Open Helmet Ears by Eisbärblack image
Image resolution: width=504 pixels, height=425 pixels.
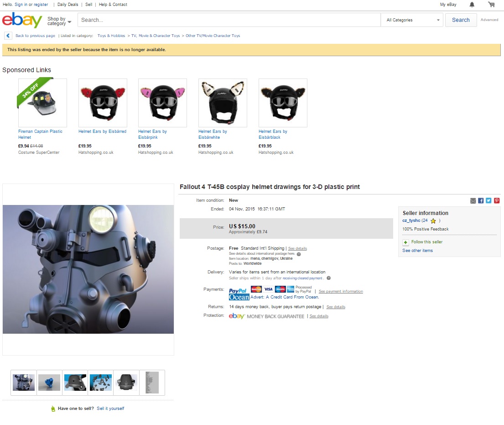(283, 103)
